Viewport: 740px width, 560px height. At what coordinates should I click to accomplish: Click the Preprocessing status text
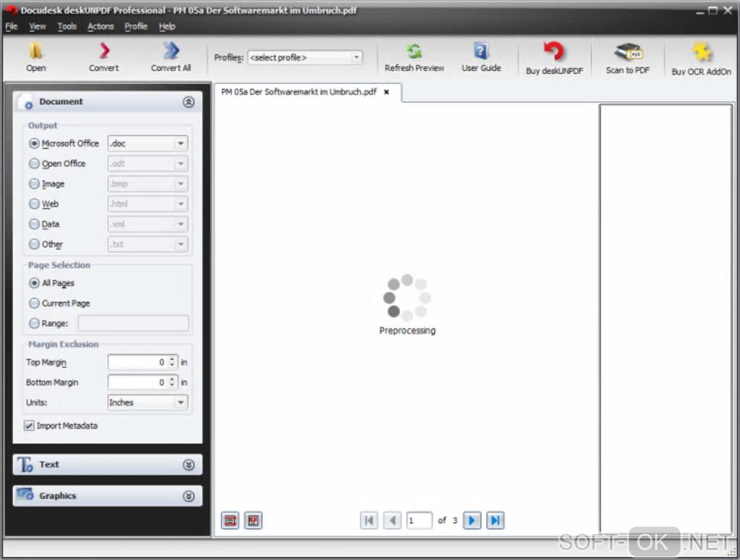407,331
